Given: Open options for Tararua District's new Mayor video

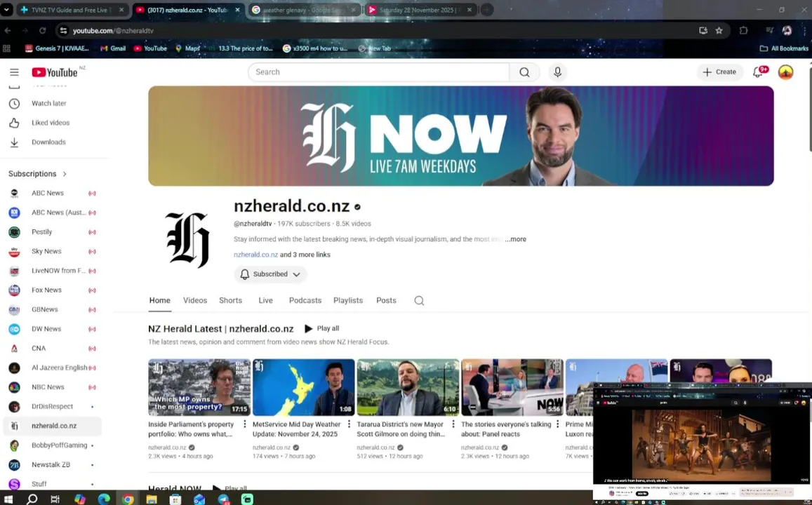Looking at the screenshot, I should click(x=453, y=424).
